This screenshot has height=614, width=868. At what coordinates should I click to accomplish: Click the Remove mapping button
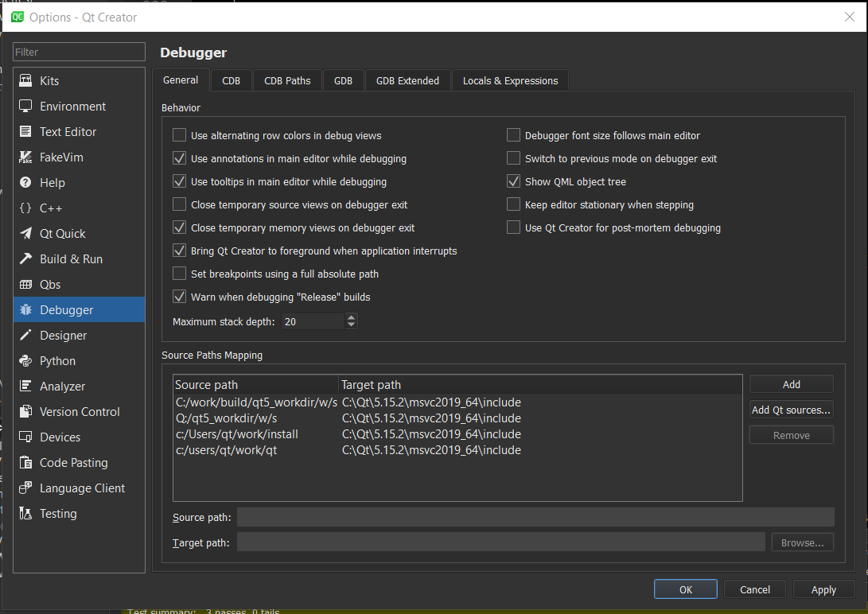coord(792,435)
